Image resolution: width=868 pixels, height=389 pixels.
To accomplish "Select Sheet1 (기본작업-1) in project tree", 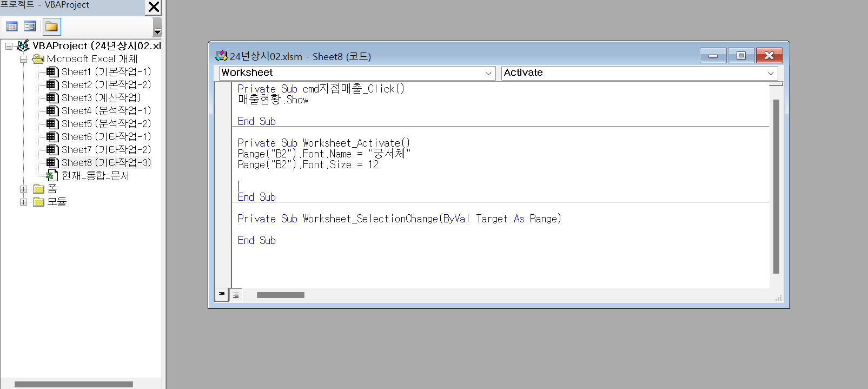I will tap(105, 72).
